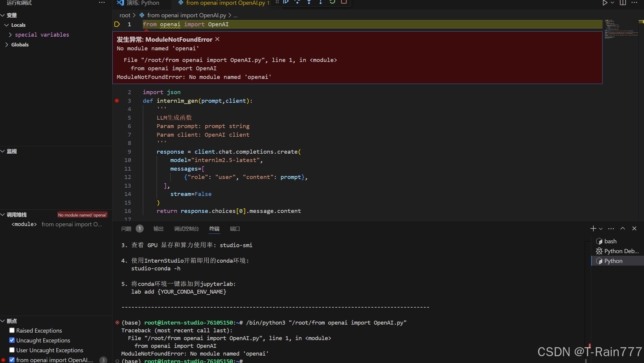Screen dimensions: 644x363
Task: Click the red Stop debugging icon
Action: click(x=344, y=2)
